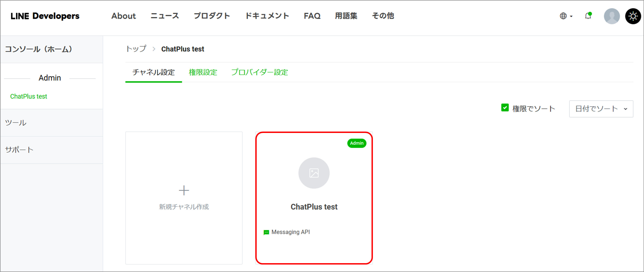The width and height of the screenshot is (644, 272).
Task: Switch to the 権限設定 tab
Action: point(203,72)
